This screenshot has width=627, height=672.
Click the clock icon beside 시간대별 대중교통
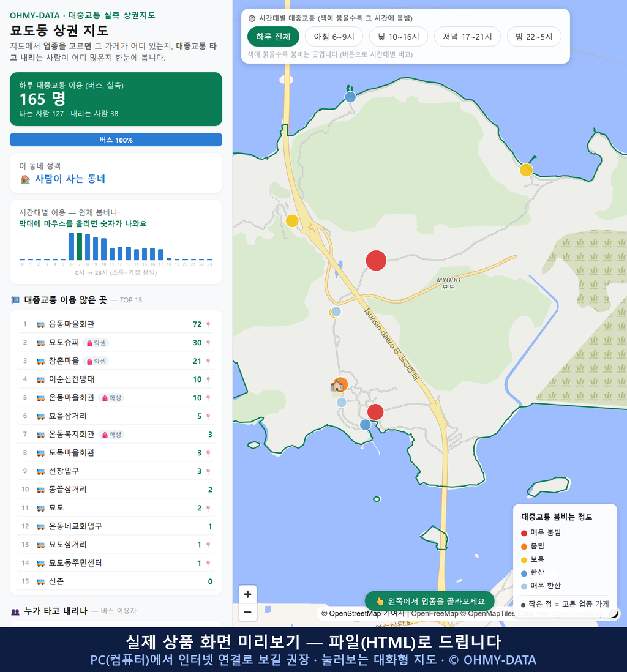252,18
